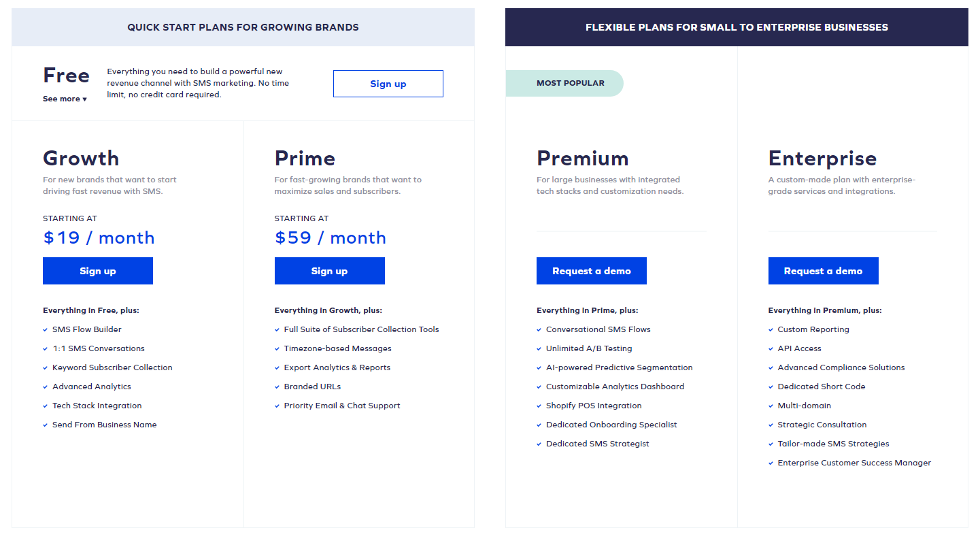Click the checkmark next to Timezone-based Messages

pos(277,349)
